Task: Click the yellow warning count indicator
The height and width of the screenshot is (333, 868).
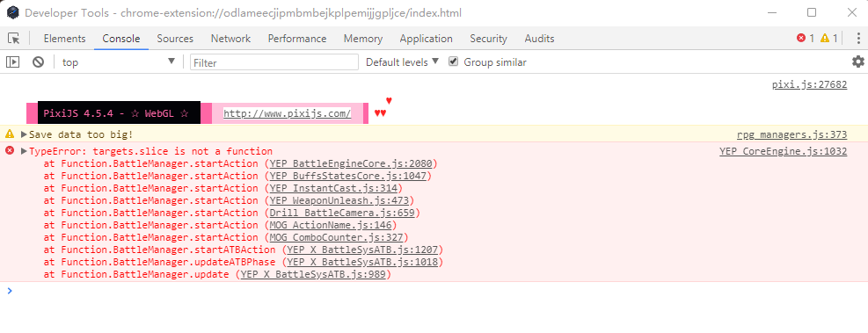Action: (828, 38)
